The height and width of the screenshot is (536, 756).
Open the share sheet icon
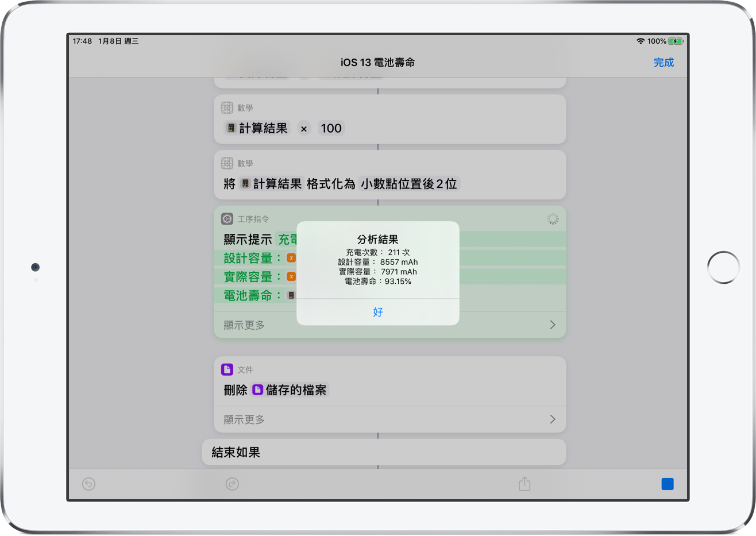(524, 484)
